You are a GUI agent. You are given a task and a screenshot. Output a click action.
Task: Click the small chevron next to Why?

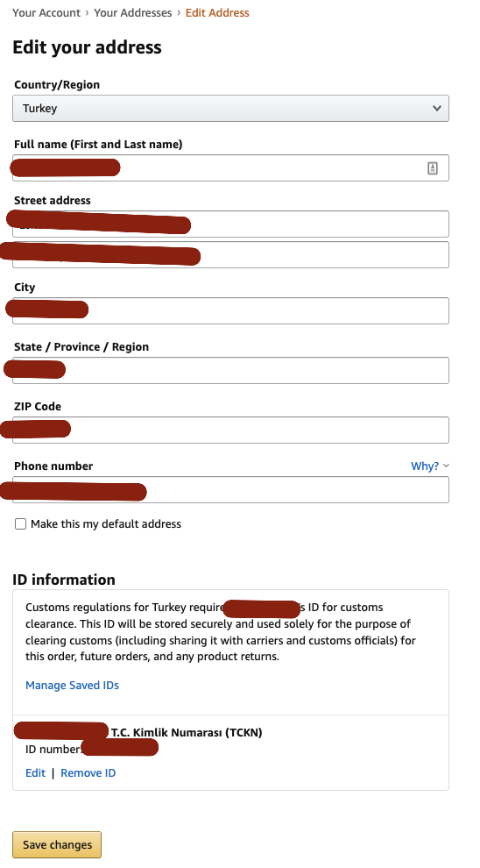pos(446,466)
